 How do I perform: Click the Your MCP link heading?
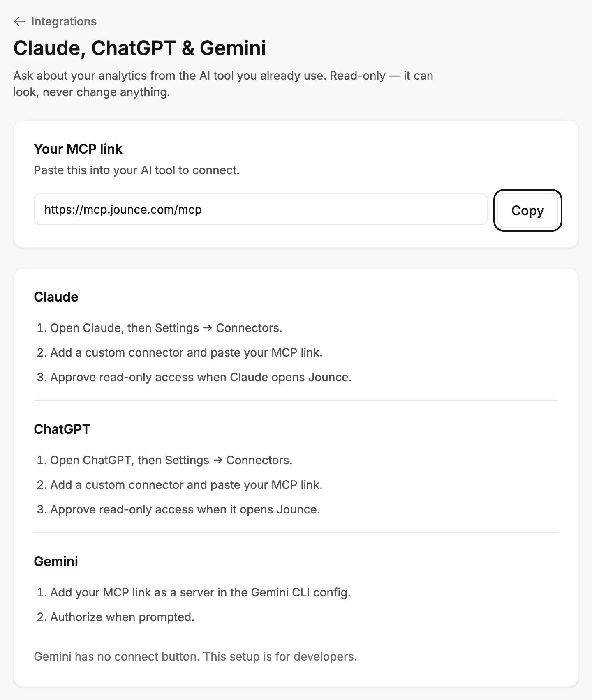click(x=78, y=149)
